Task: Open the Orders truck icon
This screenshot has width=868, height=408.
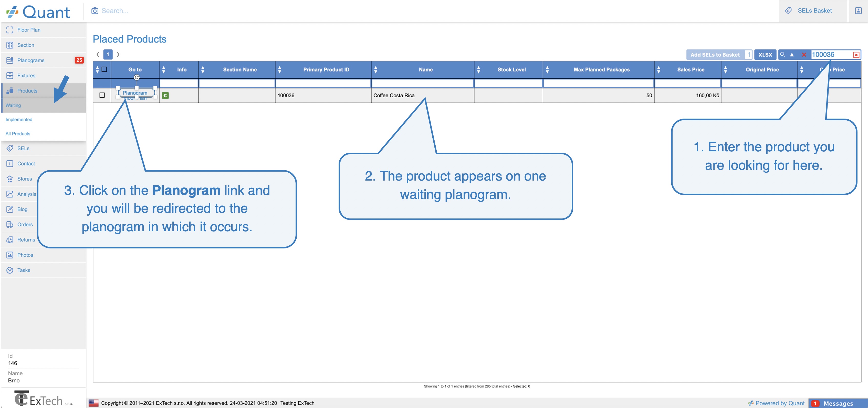Action: click(10, 224)
